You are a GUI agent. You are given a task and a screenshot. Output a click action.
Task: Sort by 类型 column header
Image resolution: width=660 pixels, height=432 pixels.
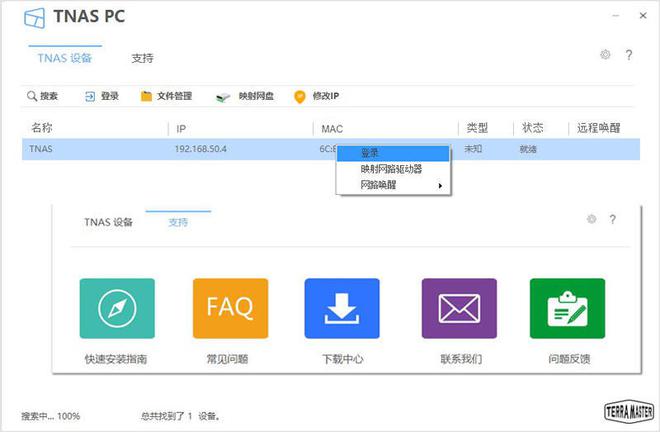tap(477, 128)
